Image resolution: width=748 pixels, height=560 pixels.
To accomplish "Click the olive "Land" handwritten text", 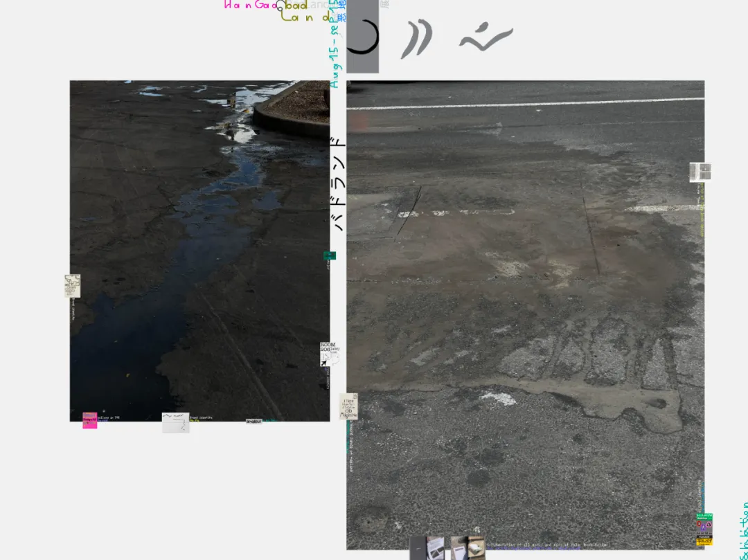I will coord(305,17).
